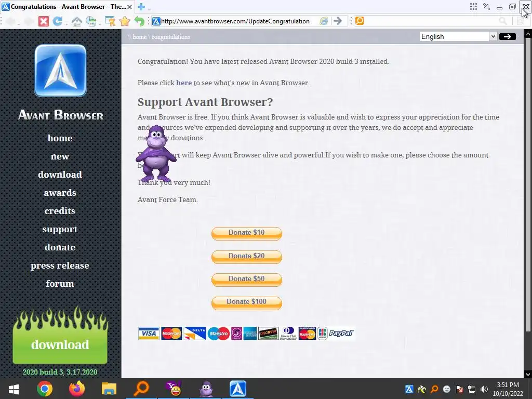Open the support sidebar menu item
The image size is (532, 399).
(60, 229)
